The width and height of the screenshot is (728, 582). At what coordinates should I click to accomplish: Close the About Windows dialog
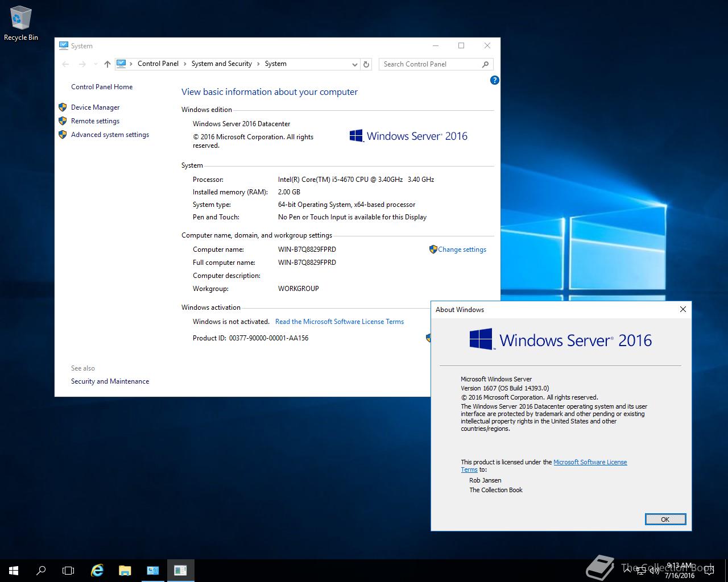(682, 309)
